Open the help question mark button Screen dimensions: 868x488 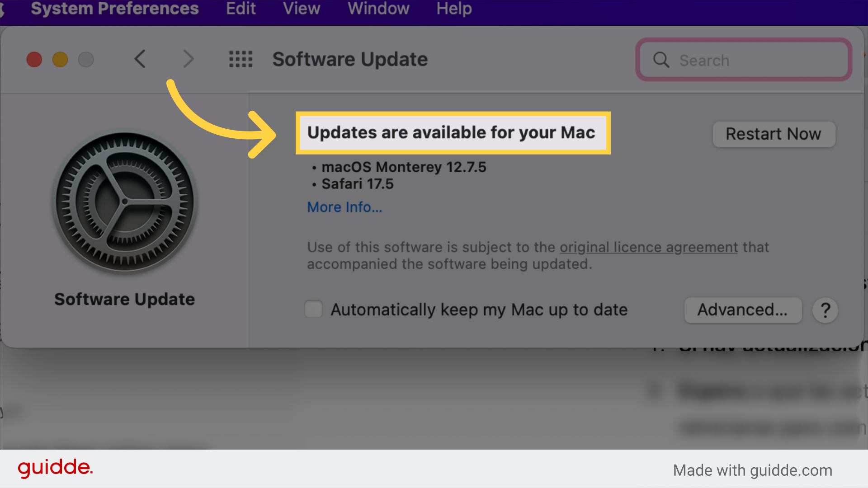[826, 310]
